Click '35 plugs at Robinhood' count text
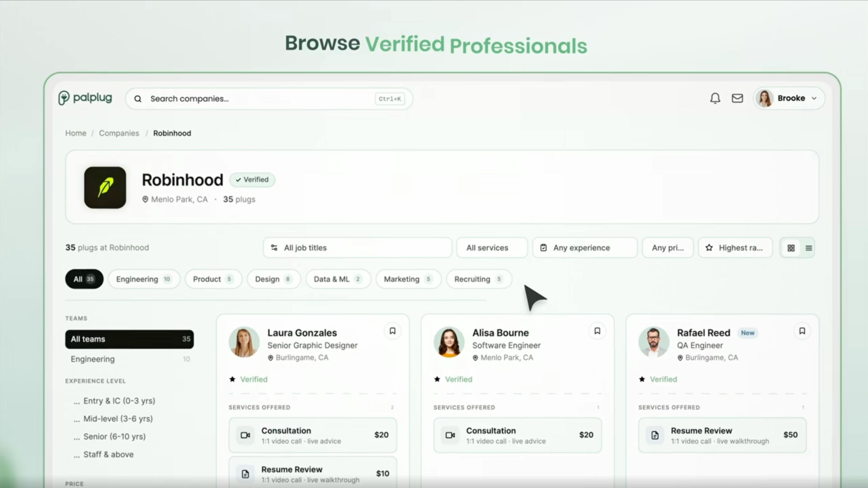The width and height of the screenshot is (868, 488). [x=107, y=247]
